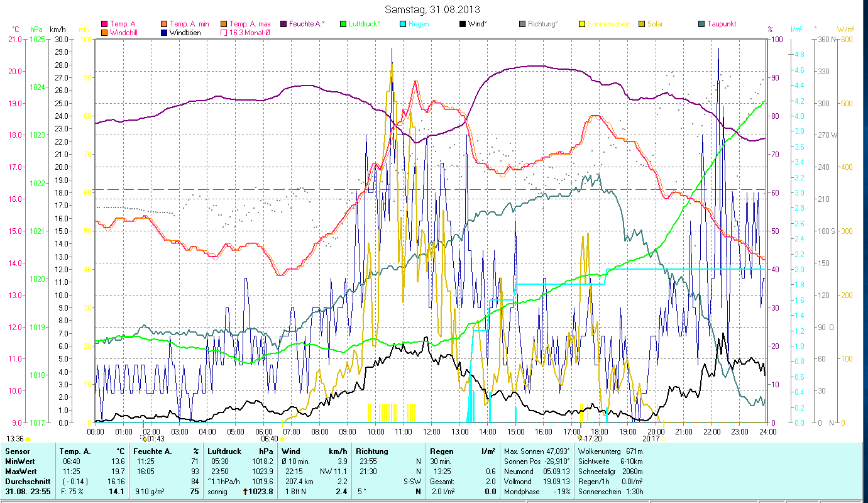Click the NW 11.1 wind gust value
The width and height of the screenshot is (868, 503).
pyautogui.click(x=333, y=472)
